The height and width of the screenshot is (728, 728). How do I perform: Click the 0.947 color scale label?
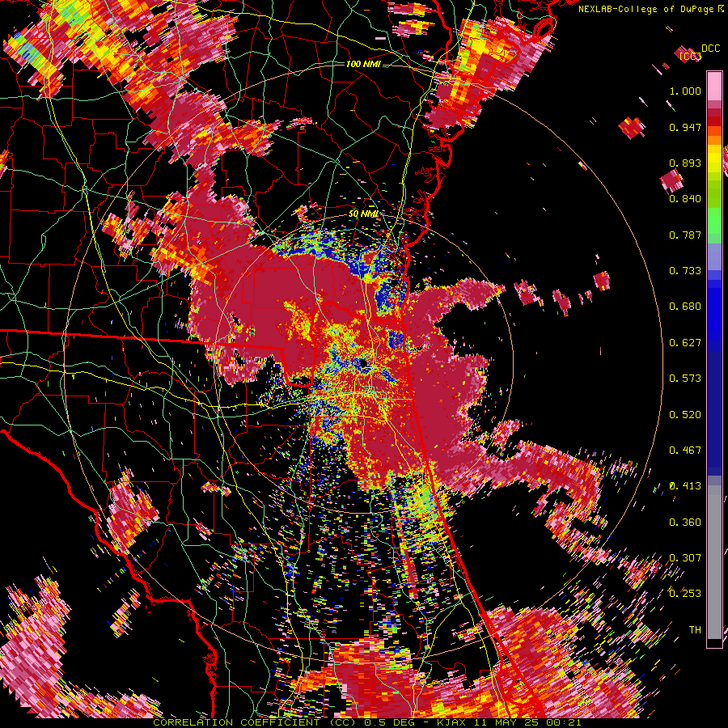pos(685,127)
